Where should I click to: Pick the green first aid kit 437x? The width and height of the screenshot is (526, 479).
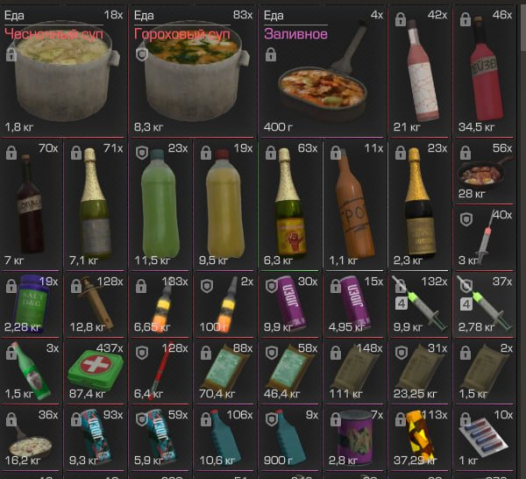tap(95, 372)
